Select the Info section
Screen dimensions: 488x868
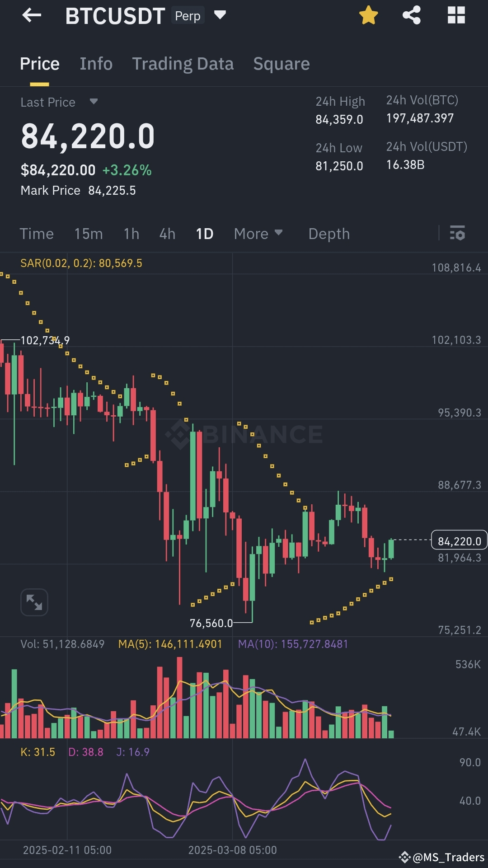[x=96, y=64]
